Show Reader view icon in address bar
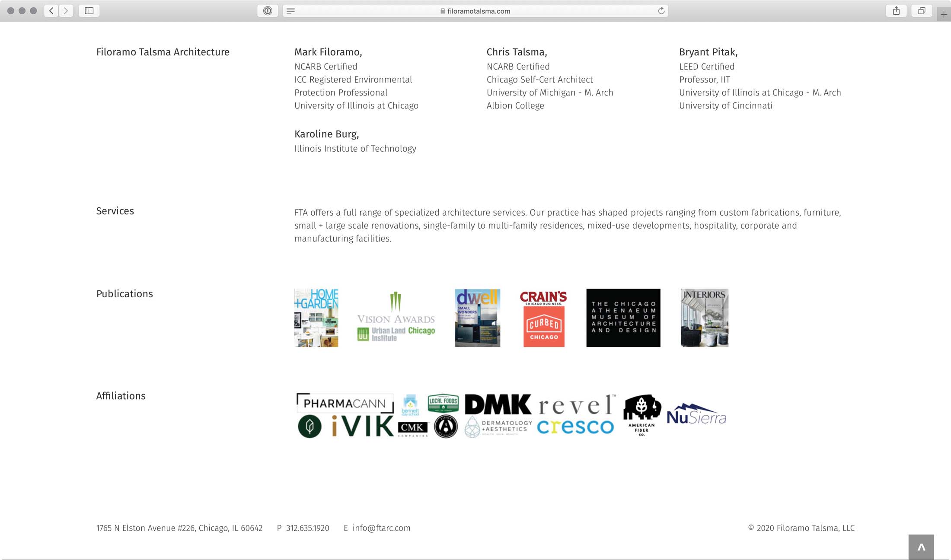This screenshot has height=560, width=951. (291, 11)
